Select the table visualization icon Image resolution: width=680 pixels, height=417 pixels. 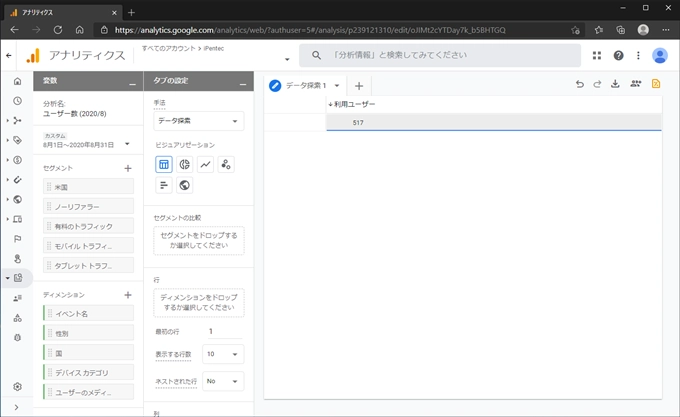pos(163,164)
